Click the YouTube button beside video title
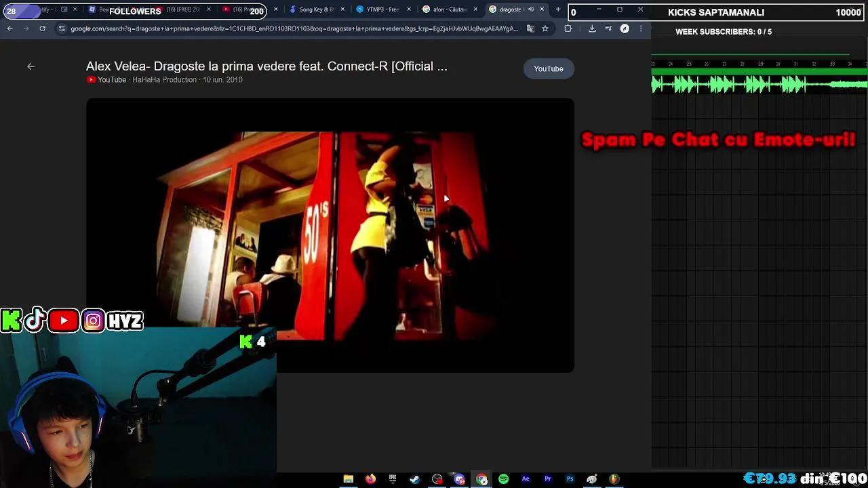868x488 pixels. tap(549, 68)
